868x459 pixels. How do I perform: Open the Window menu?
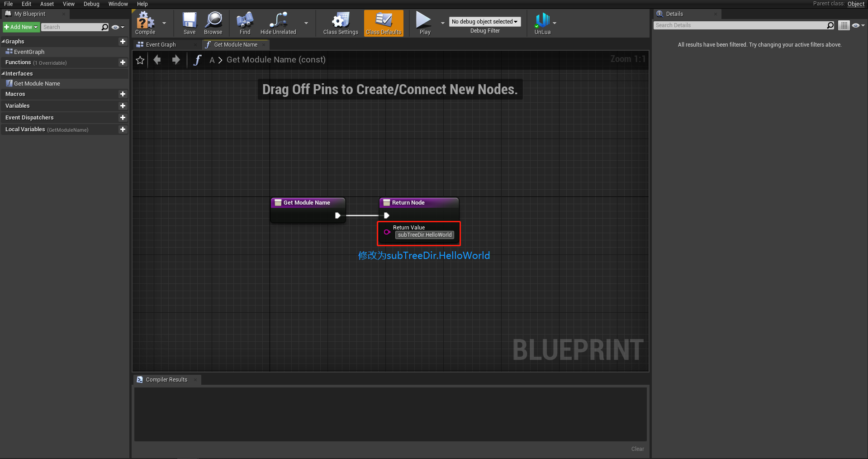click(x=118, y=4)
